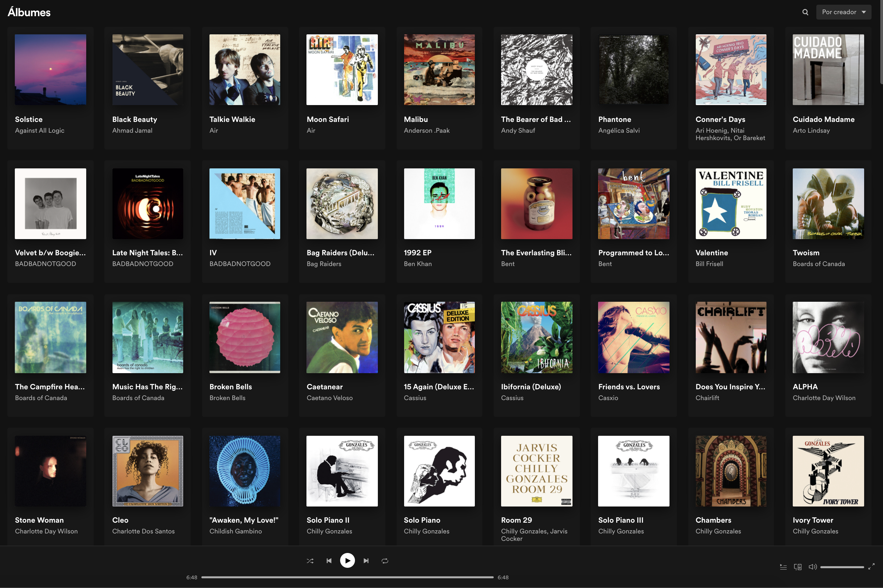Click the song progress bar
The height and width of the screenshot is (588, 883).
pos(347,578)
